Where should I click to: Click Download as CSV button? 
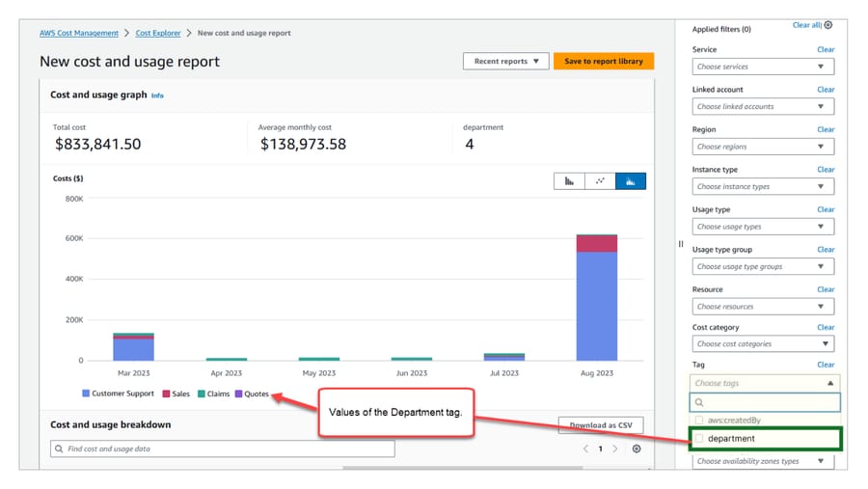pyautogui.click(x=601, y=425)
